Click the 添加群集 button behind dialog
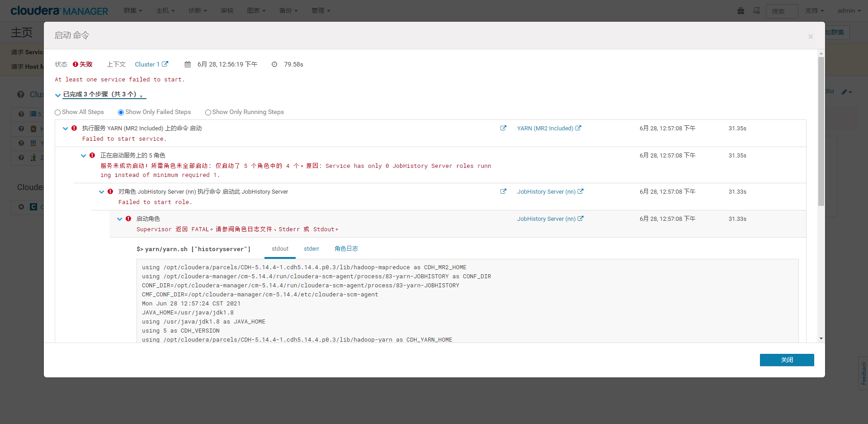Viewport: 868px width, 424px height. tap(837, 33)
